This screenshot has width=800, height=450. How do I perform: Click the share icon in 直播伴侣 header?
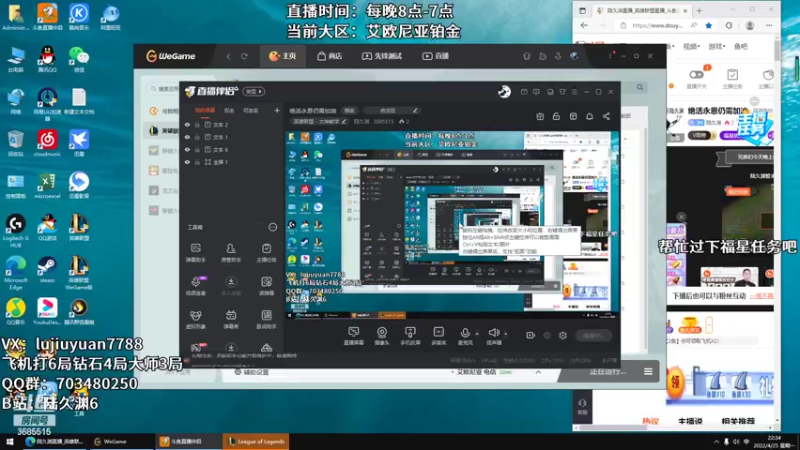pos(606,116)
